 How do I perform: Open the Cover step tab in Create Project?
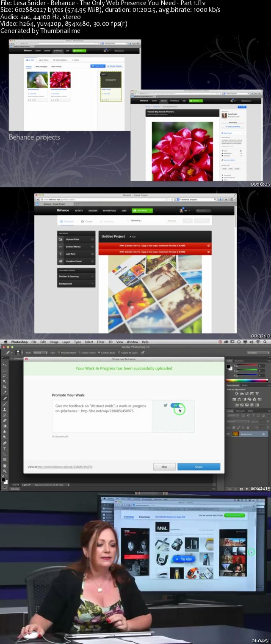[86, 222]
